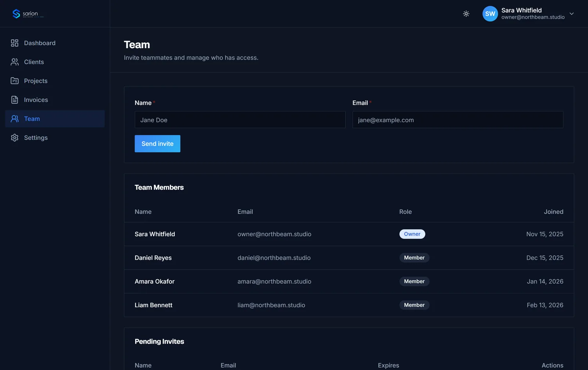Go to Clients section
The width and height of the screenshot is (588, 370).
click(x=55, y=62)
